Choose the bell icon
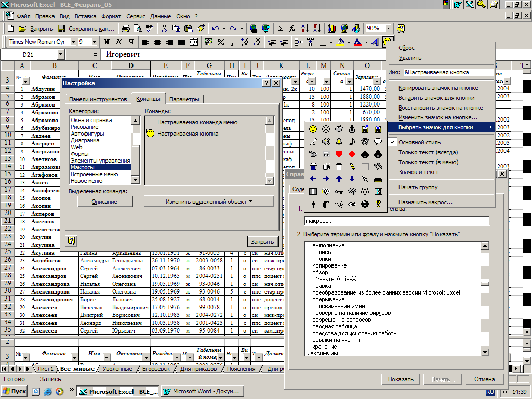This screenshot has height=399, width=532. point(339,141)
